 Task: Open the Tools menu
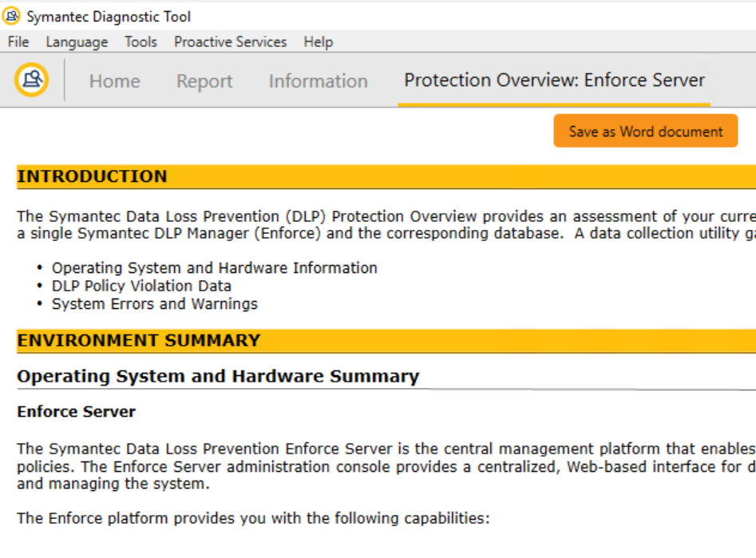click(x=141, y=42)
